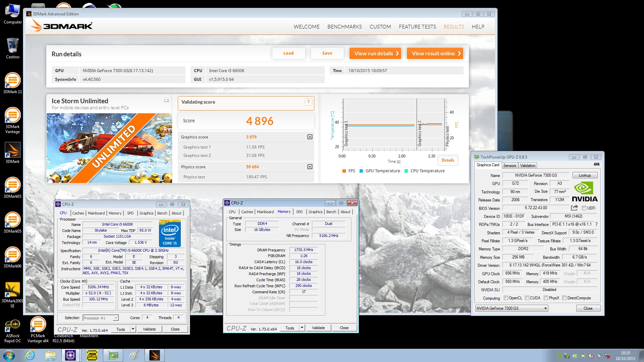Click the GPU-Z BIOS export share icon
The width and height of the screenshot is (644, 362).
point(575,208)
